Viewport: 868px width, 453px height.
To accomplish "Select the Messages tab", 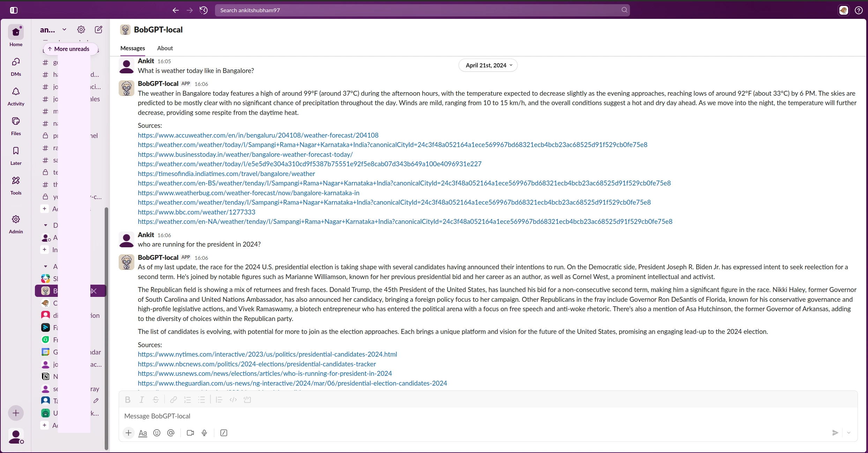I will [133, 48].
